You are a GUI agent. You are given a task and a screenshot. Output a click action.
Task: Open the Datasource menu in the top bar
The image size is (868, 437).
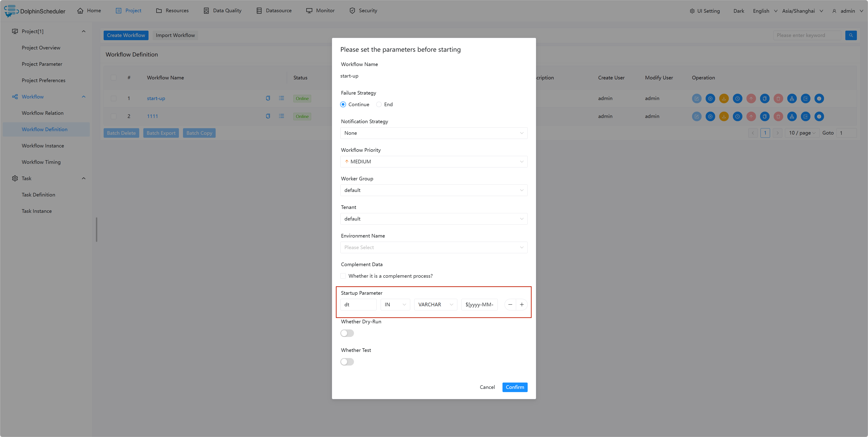(x=274, y=11)
